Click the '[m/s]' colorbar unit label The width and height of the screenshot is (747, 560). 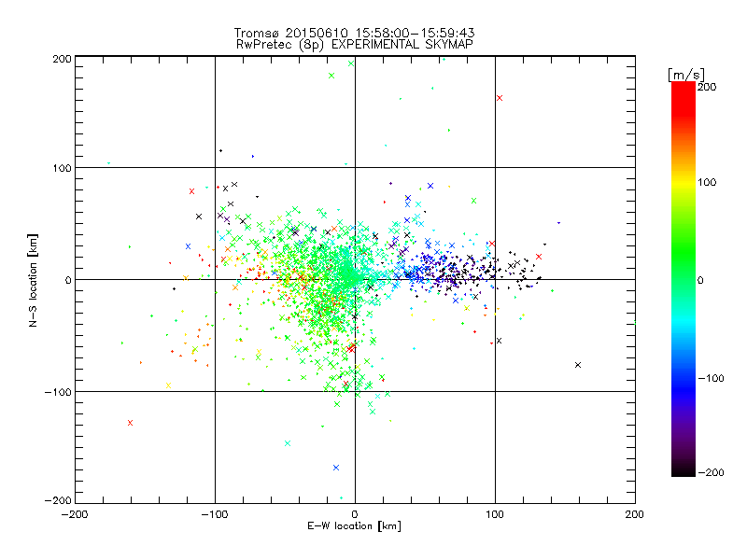[686, 75]
